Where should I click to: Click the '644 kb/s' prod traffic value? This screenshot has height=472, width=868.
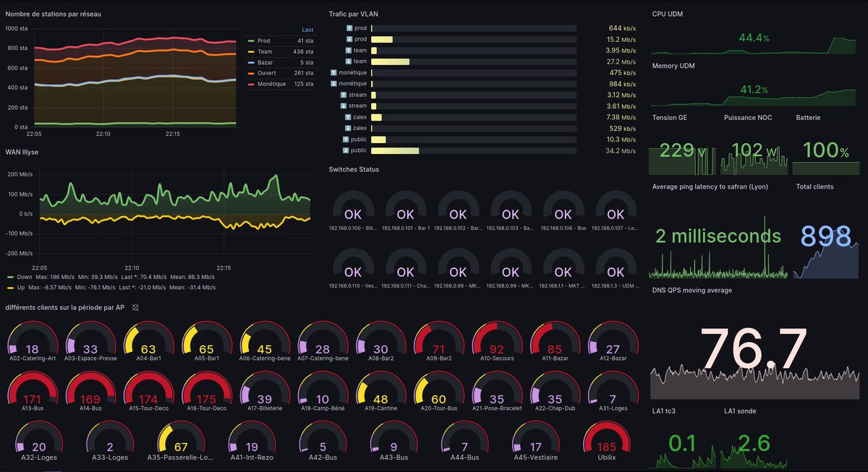pyautogui.click(x=622, y=28)
